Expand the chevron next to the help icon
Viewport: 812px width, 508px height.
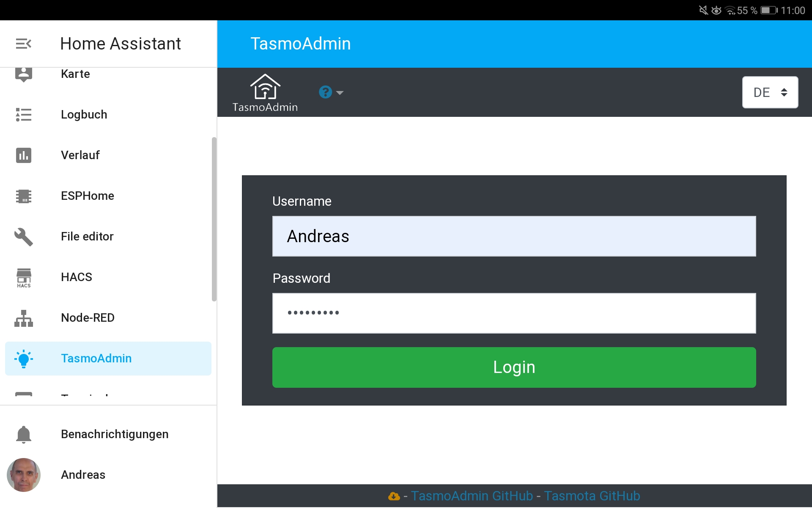(x=340, y=92)
